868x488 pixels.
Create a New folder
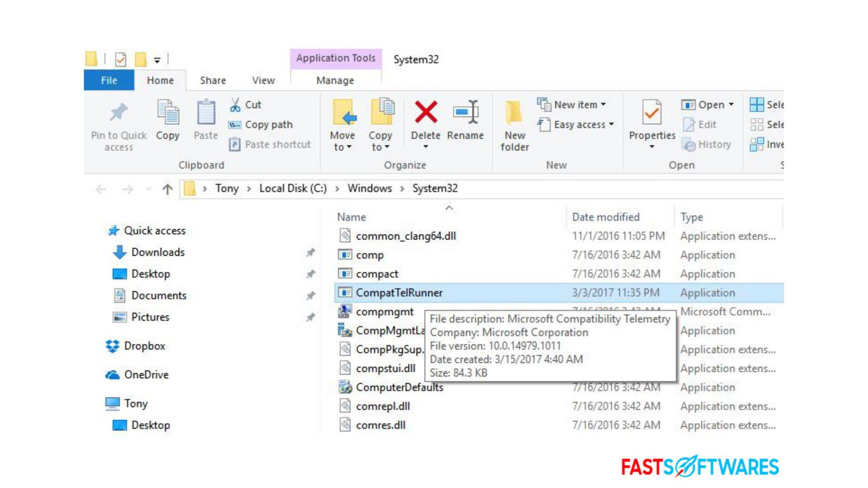(x=514, y=126)
